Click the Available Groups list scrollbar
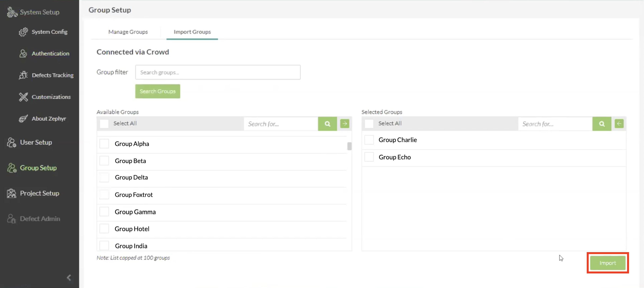644x288 pixels. click(x=349, y=146)
